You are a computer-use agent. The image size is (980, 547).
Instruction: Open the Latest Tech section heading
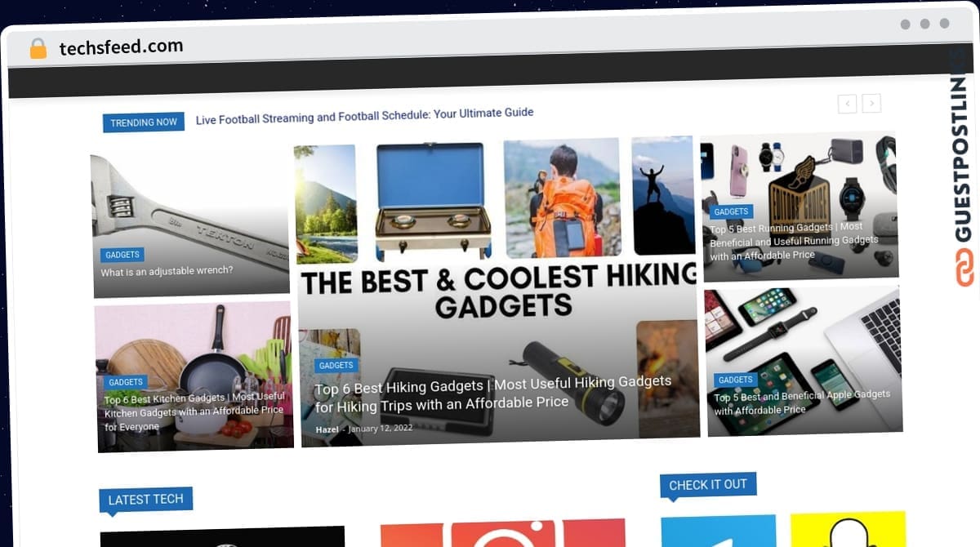click(x=145, y=500)
